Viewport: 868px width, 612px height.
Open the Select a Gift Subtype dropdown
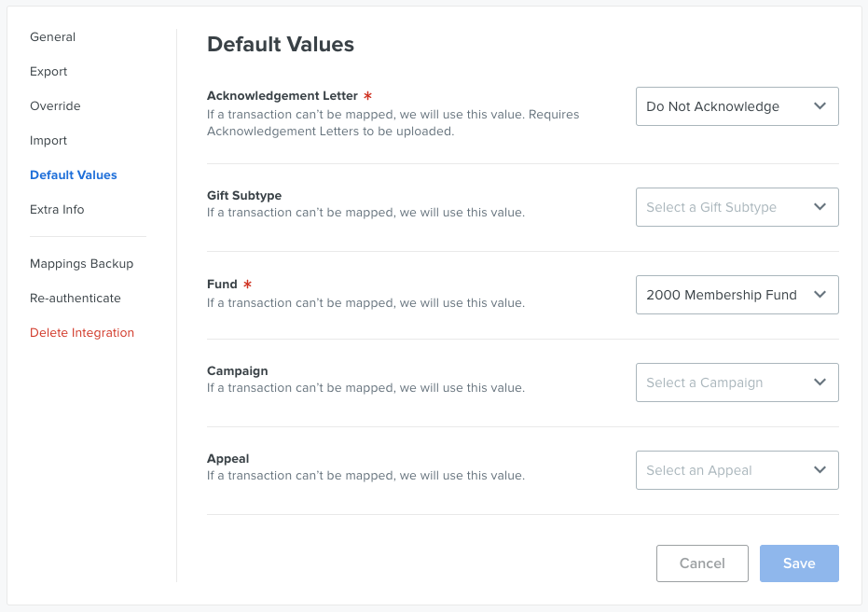[x=737, y=207]
